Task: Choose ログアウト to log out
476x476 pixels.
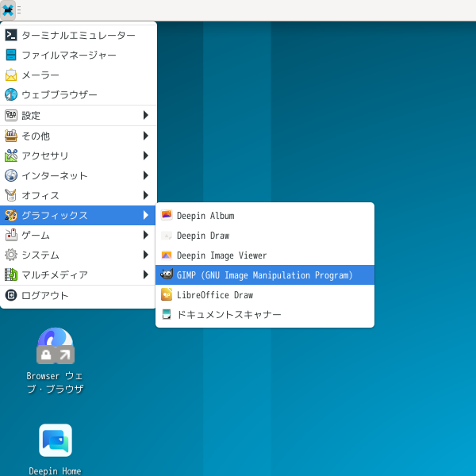Action: tap(45, 295)
